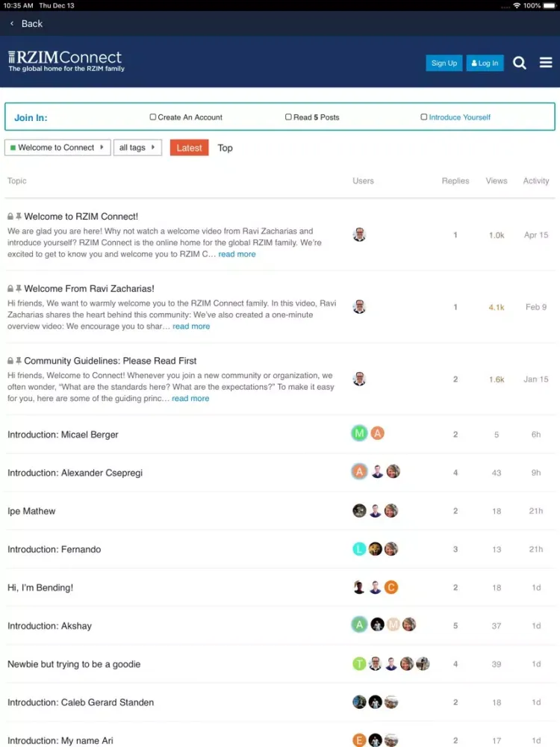Click the Topic column header
The width and height of the screenshot is (560, 747).
[16, 181]
